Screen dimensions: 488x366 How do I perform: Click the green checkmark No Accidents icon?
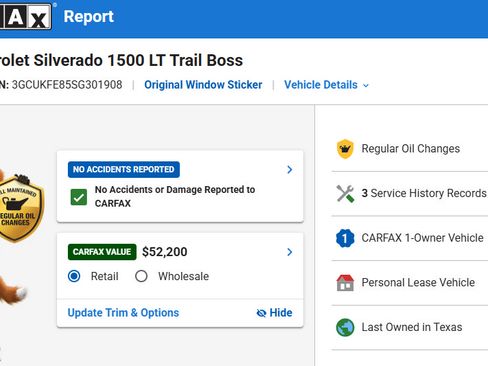[x=79, y=197]
